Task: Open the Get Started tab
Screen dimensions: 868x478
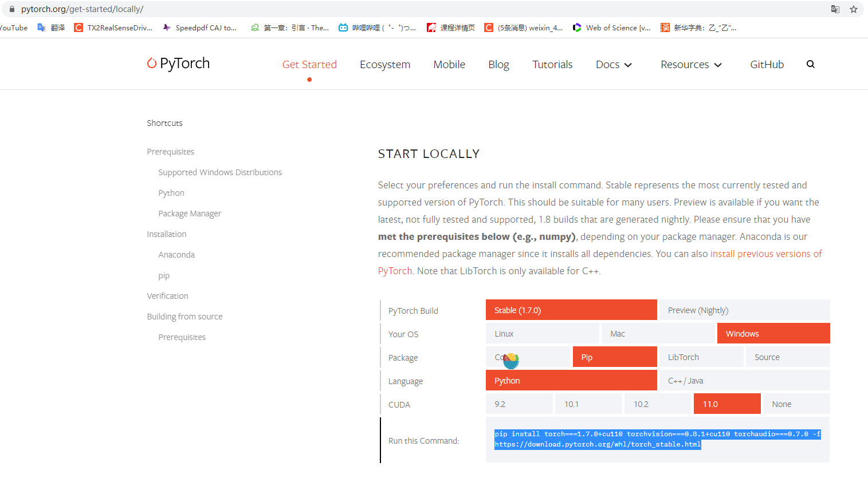Action: point(309,65)
